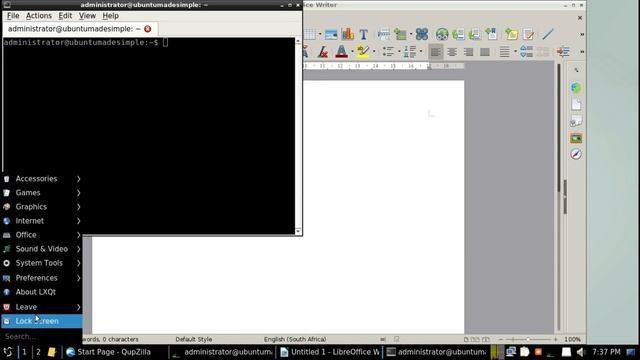Click the volume speaker icon in tray
This screenshot has height=360, width=640.
pyautogui.click(x=581, y=352)
